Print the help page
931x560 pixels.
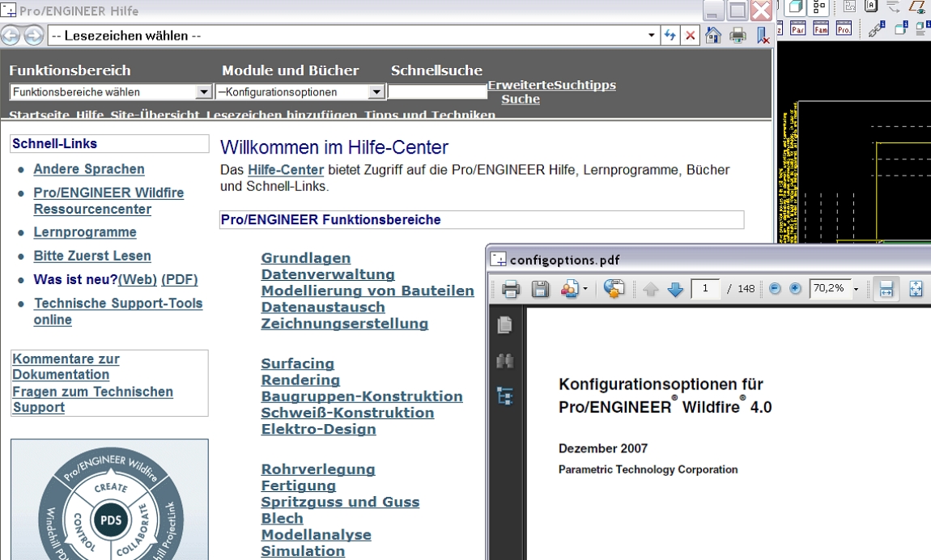pyautogui.click(x=738, y=36)
